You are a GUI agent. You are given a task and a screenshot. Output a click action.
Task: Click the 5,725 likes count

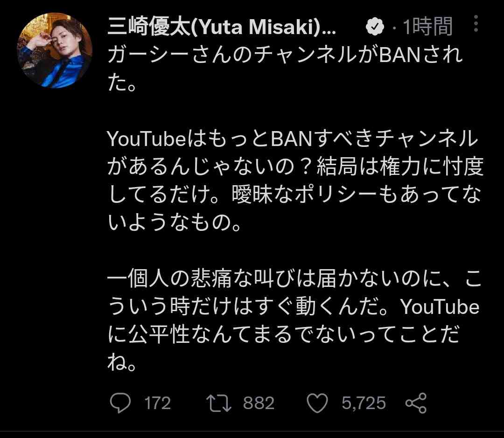364,403
